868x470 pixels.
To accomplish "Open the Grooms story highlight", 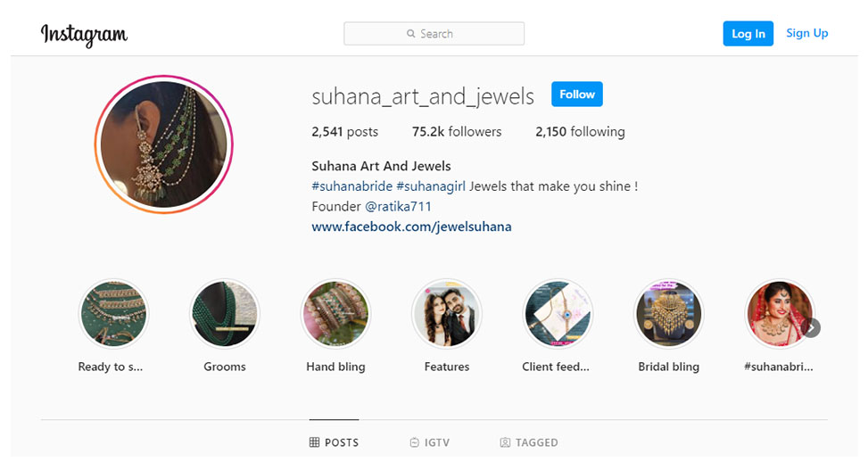I will (224, 313).
